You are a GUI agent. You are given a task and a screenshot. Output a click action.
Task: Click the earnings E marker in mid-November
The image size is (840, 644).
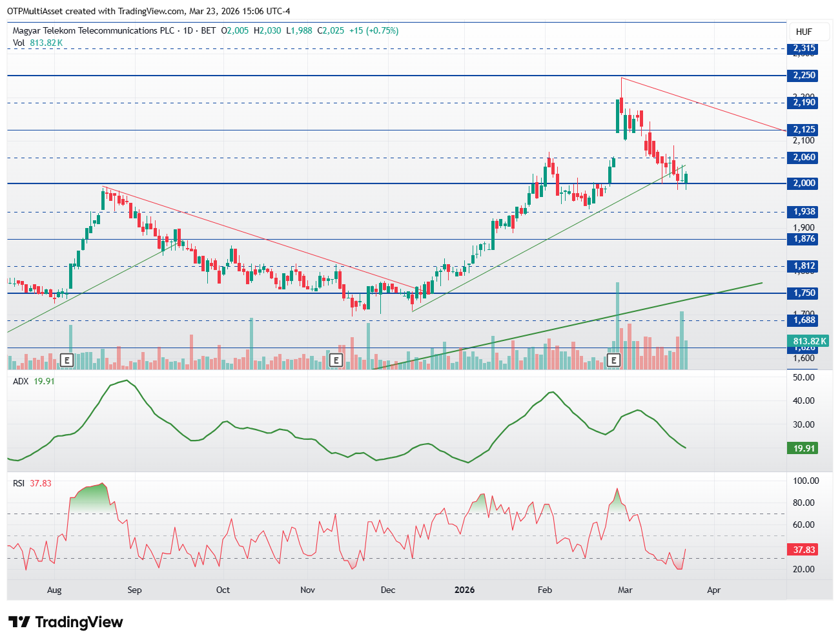tap(335, 360)
